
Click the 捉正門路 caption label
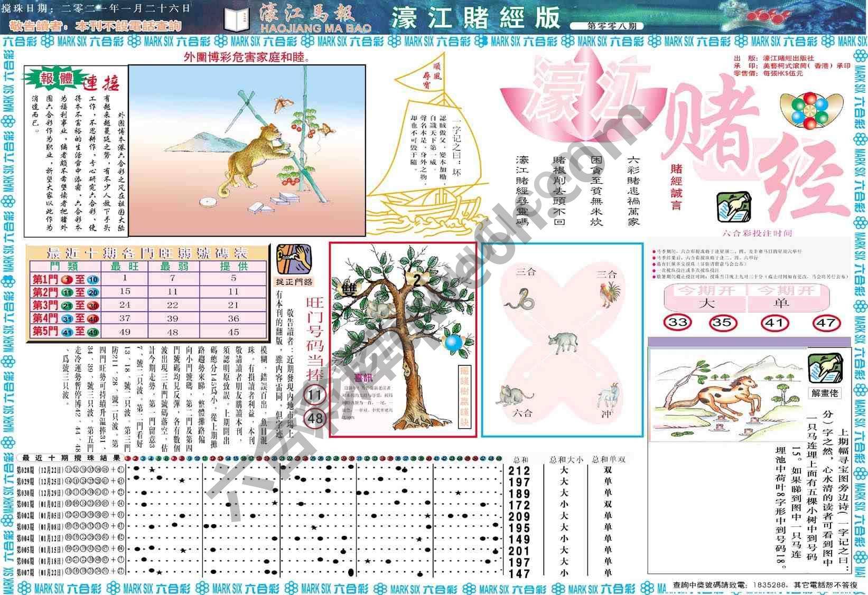294,281
